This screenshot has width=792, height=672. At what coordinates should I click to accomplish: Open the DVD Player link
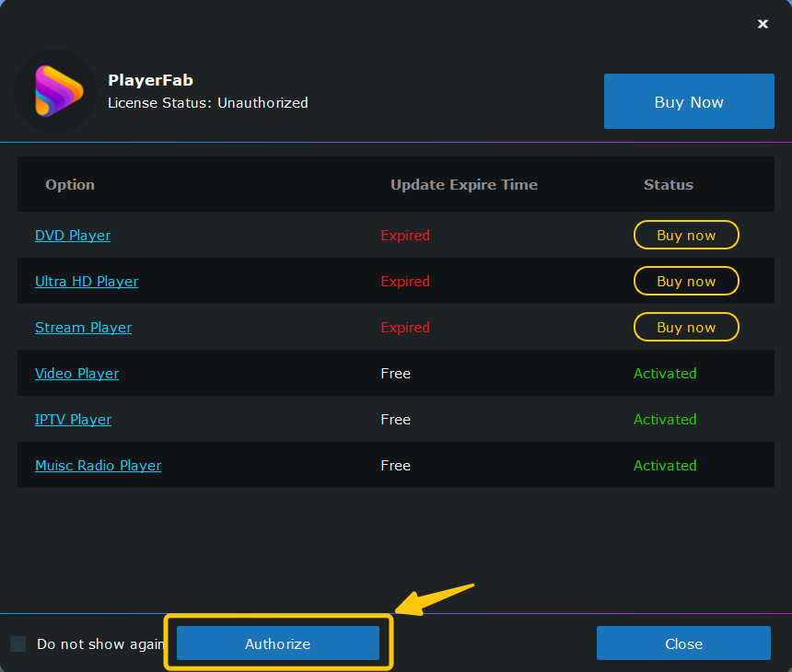click(x=73, y=236)
